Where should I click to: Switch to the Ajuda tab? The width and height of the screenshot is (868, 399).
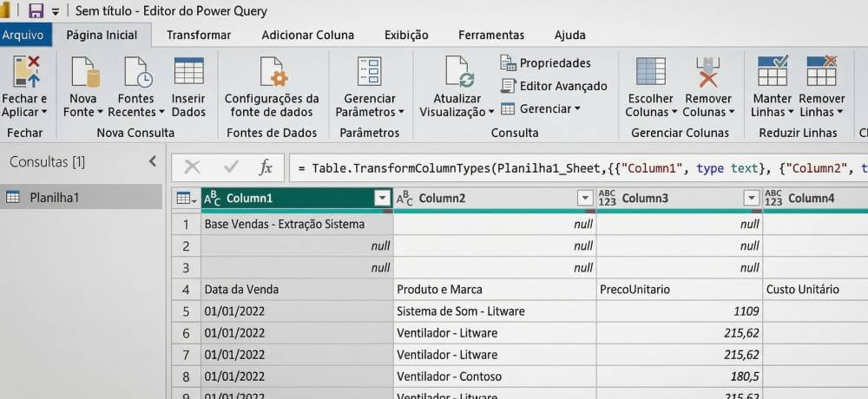[x=570, y=35]
